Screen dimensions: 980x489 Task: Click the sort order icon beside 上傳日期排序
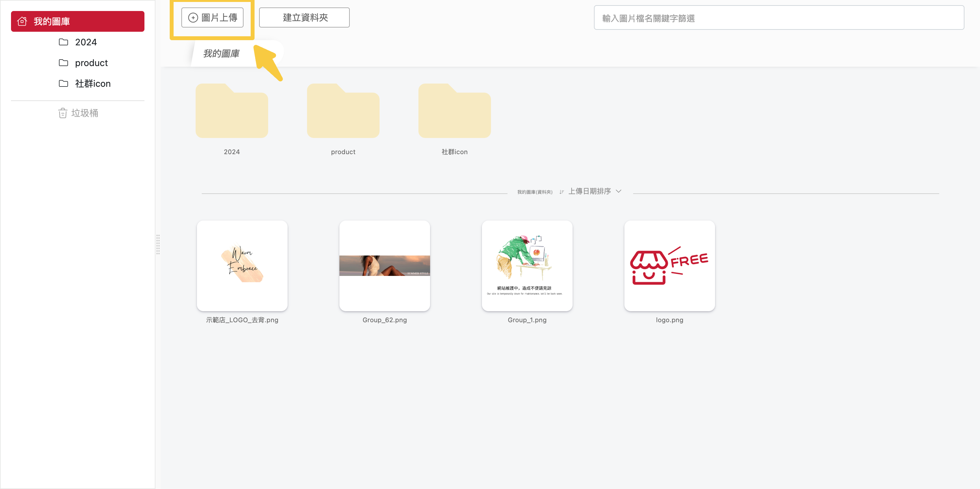tap(562, 192)
